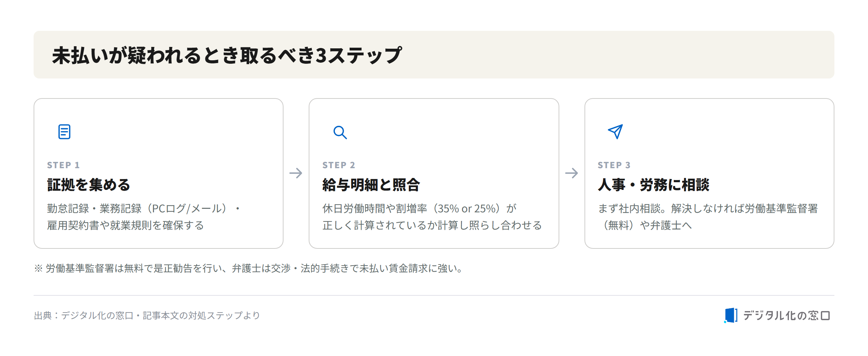Click the 出典 source credit line
868x356 pixels.
147,316
